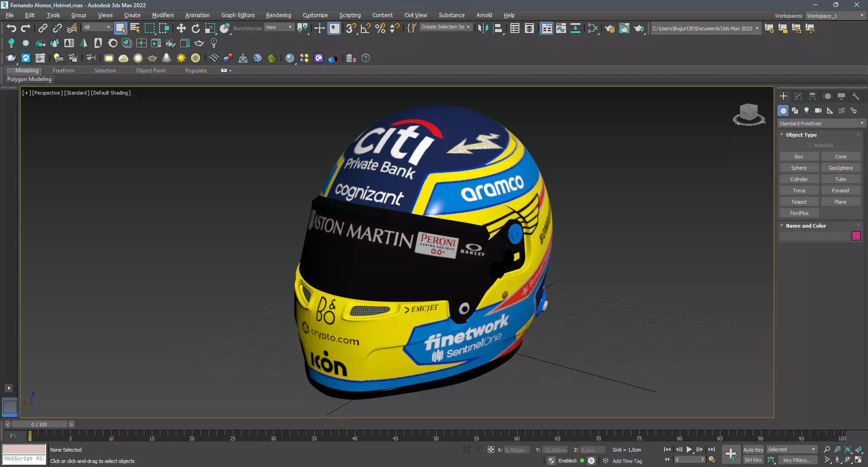Open the Selected key filter dropdown
Image resolution: width=868 pixels, height=467 pixels.
[791, 450]
